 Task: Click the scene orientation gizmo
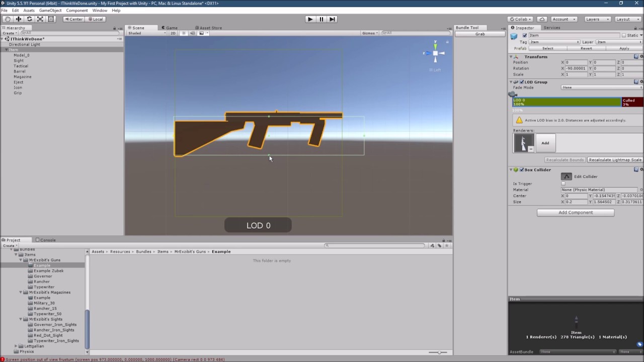(x=435, y=53)
